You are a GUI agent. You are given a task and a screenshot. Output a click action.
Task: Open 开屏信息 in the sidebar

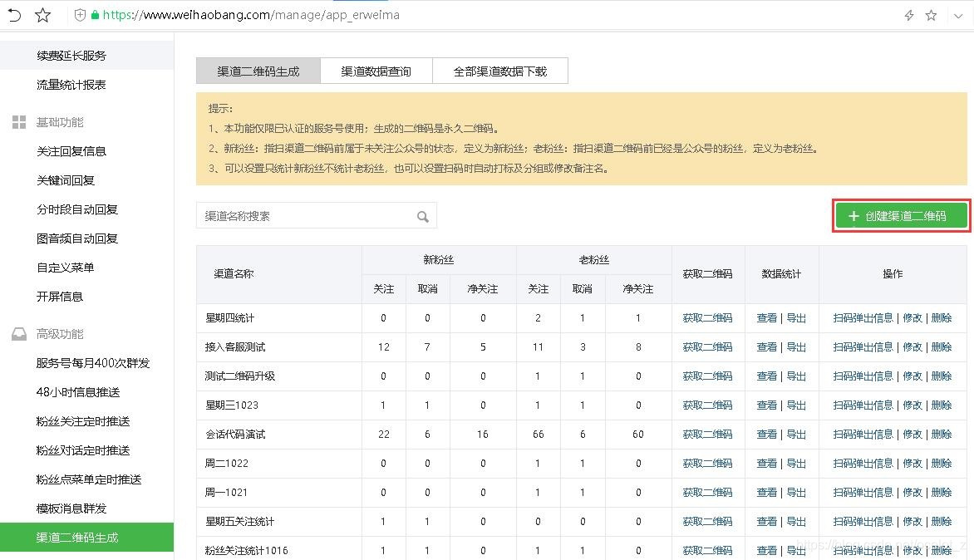(61, 297)
